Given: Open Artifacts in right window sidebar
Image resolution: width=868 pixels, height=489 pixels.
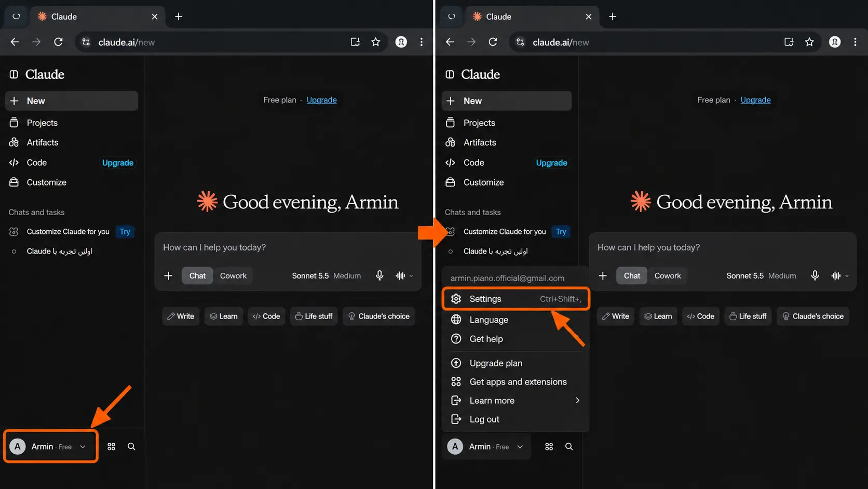Looking at the screenshot, I should point(507,142).
